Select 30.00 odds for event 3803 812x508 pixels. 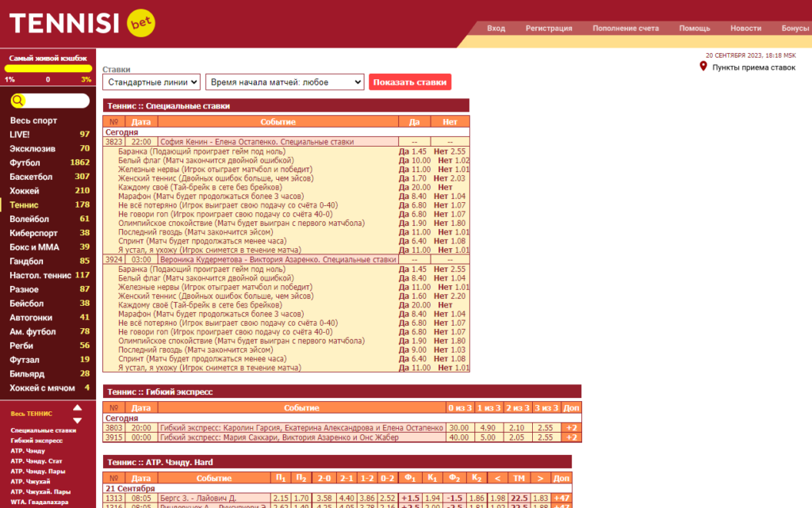[459, 428]
